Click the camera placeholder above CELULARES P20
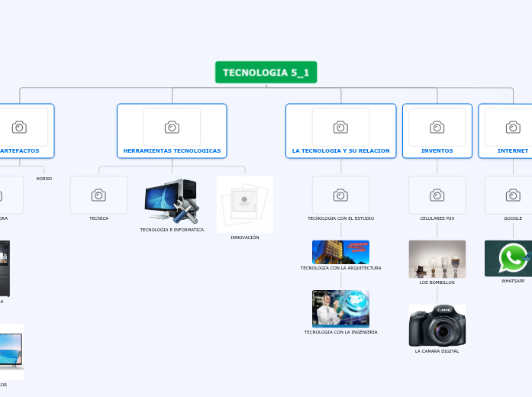Viewport: 532px width, 397px height. tap(437, 195)
